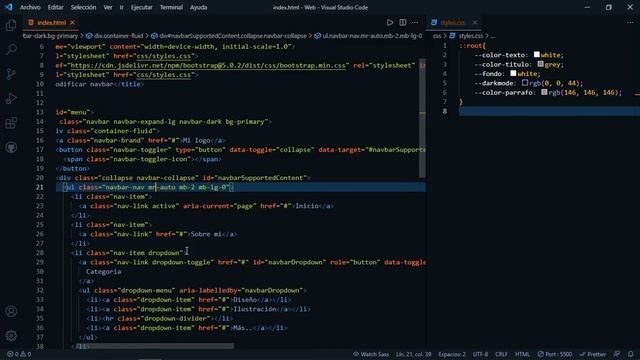Click line number 28 in index.html gutter

(40, 253)
